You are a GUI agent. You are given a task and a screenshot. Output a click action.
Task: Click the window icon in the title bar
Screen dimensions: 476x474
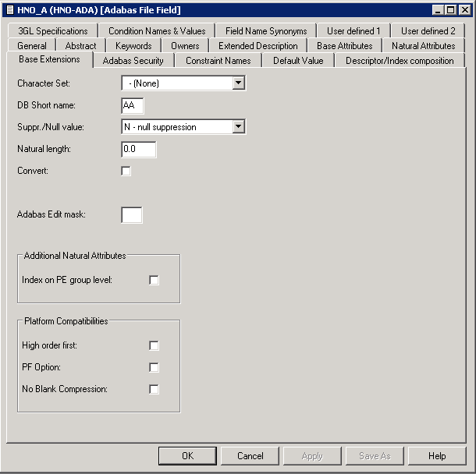pyautogui.click(x=9, y=10)
